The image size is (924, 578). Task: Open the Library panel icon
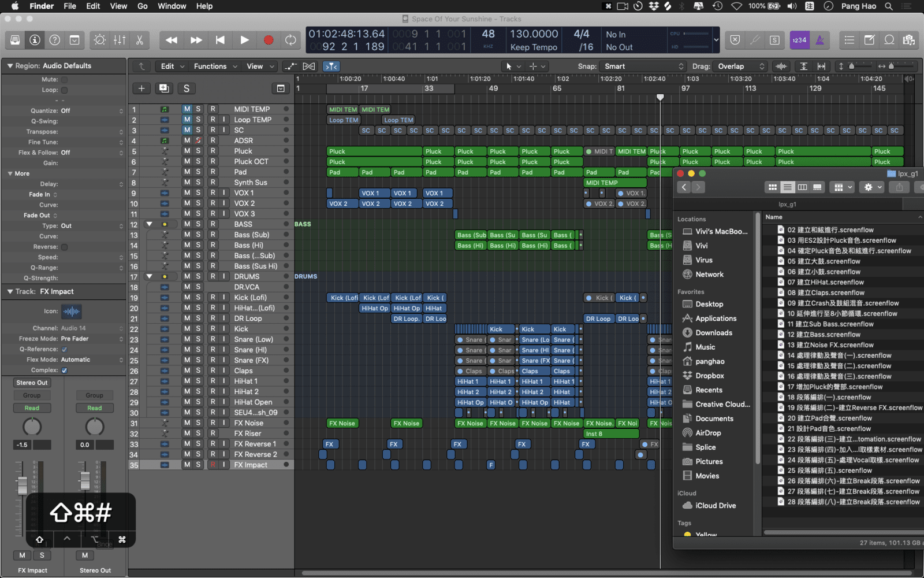click(x=15, y=40)
